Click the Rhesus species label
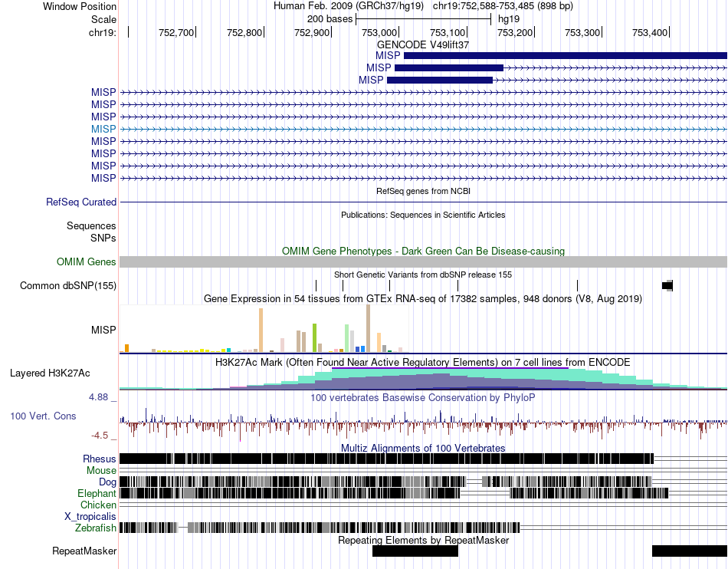Image resolution: width=728 pixels, height=569 pixels. (x=100, y=459)
